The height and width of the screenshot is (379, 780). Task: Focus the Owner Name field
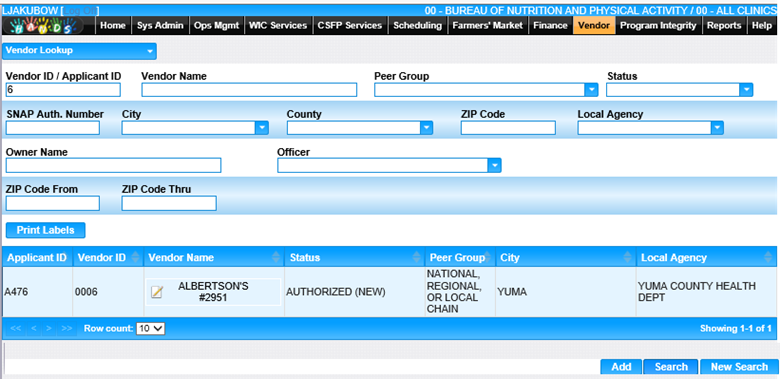[113, 166]
